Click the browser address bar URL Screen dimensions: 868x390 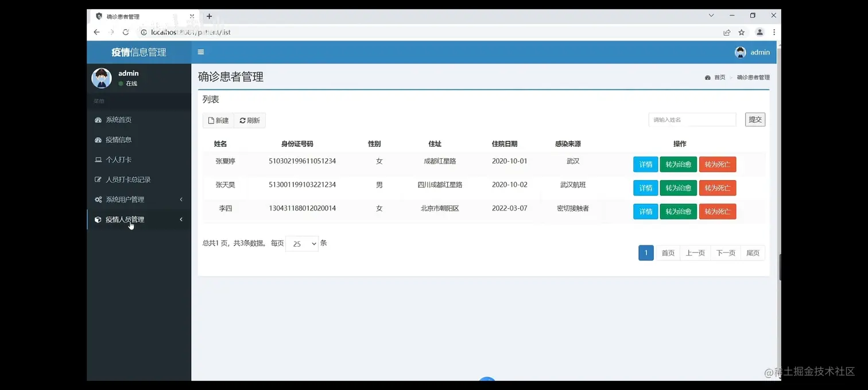point(191,32)
